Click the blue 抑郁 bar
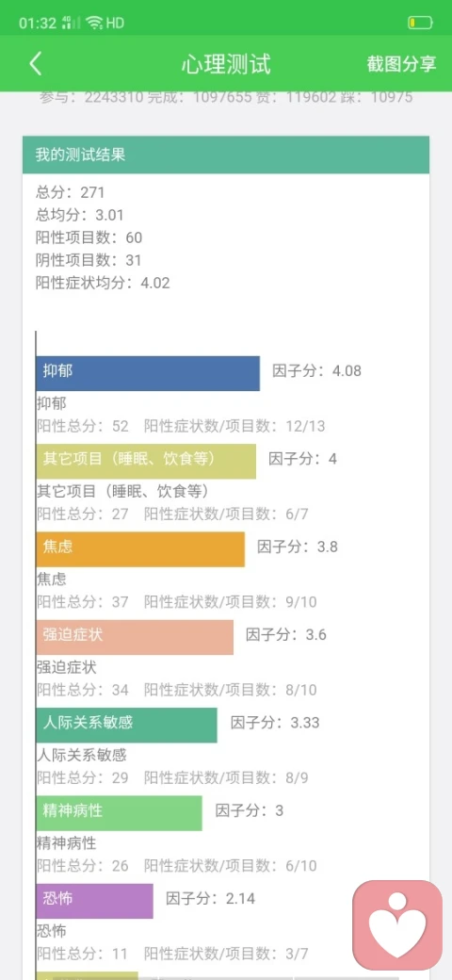Image resolution: width=452 pixels, height=980 pixels. tap(148, 373)
